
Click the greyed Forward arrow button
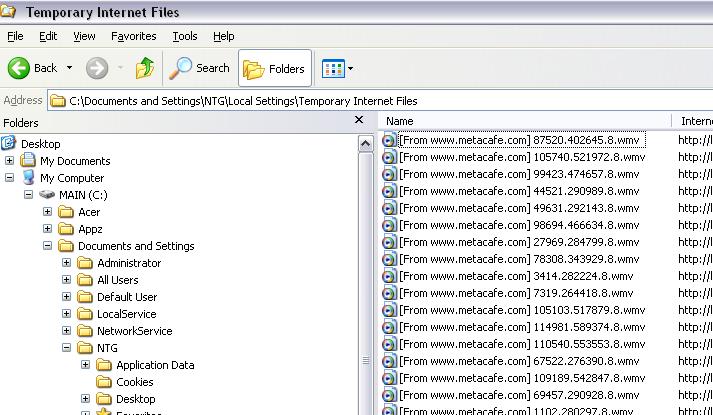[x=97, y=68]
